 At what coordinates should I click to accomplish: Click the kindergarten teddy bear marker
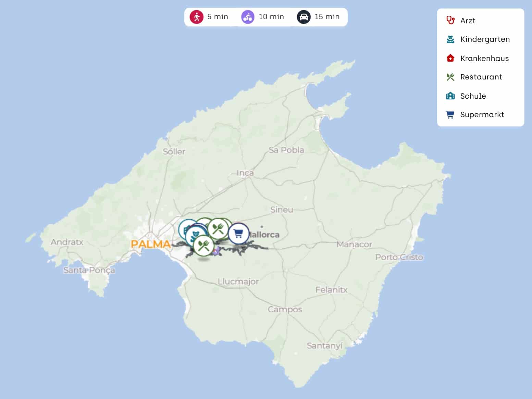coord(195,236)
